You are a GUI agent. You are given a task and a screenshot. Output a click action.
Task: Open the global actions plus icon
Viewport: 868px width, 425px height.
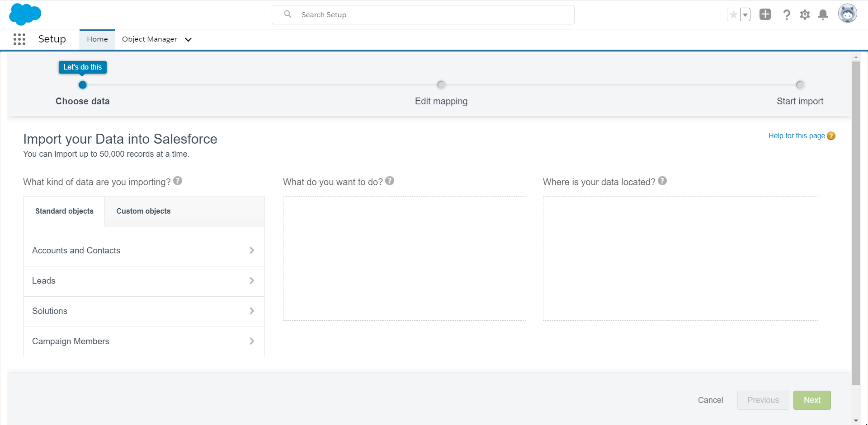(765, 14)
